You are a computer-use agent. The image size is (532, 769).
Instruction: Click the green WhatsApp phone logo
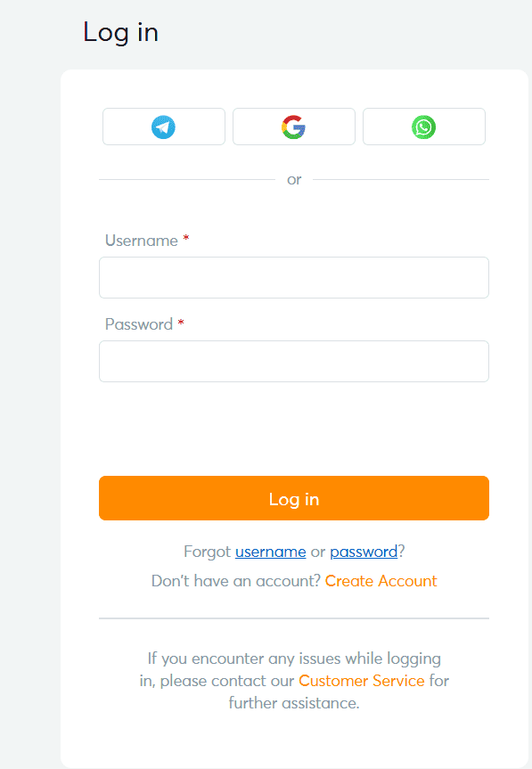[x=423, y=127]
